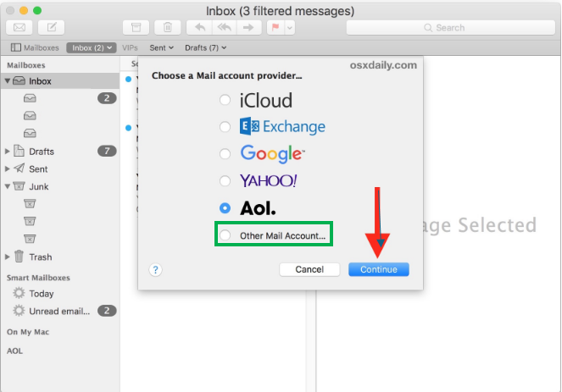This screenshot has height=392, width=562.
Task: Click the green zoom window button
Action: (37, 10)
